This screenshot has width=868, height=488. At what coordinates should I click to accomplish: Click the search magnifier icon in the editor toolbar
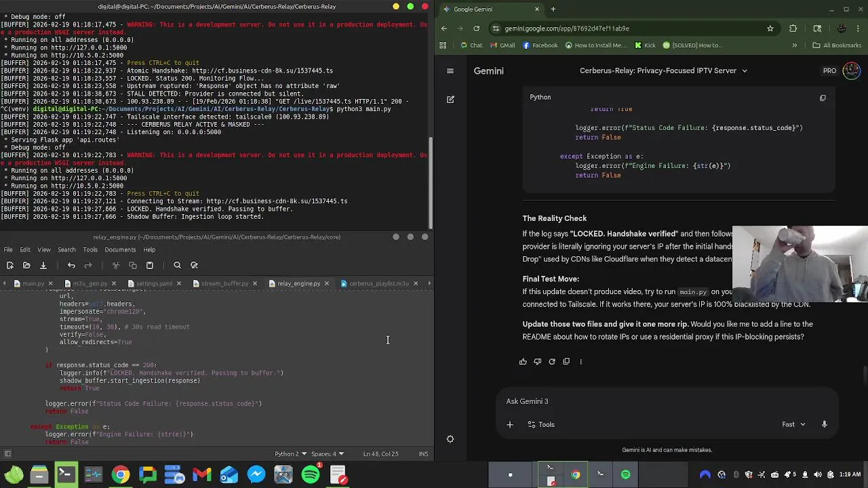(x=177, y=265)
